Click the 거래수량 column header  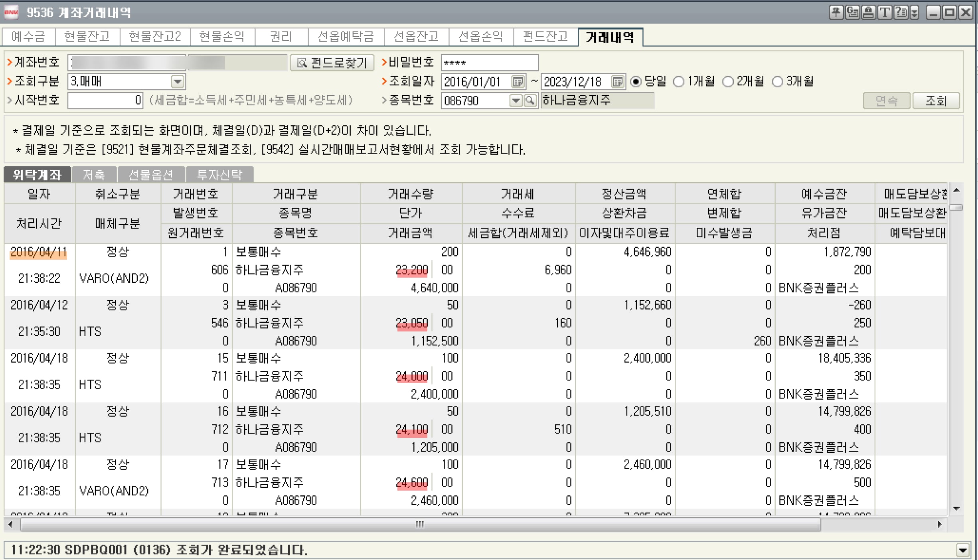click(x=411, y=194)
